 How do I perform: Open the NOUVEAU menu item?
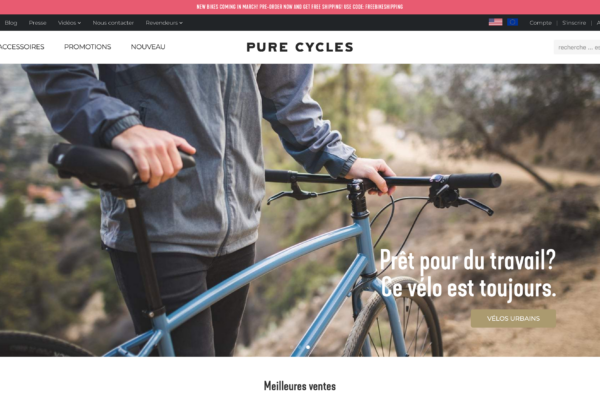coord(148,47)
